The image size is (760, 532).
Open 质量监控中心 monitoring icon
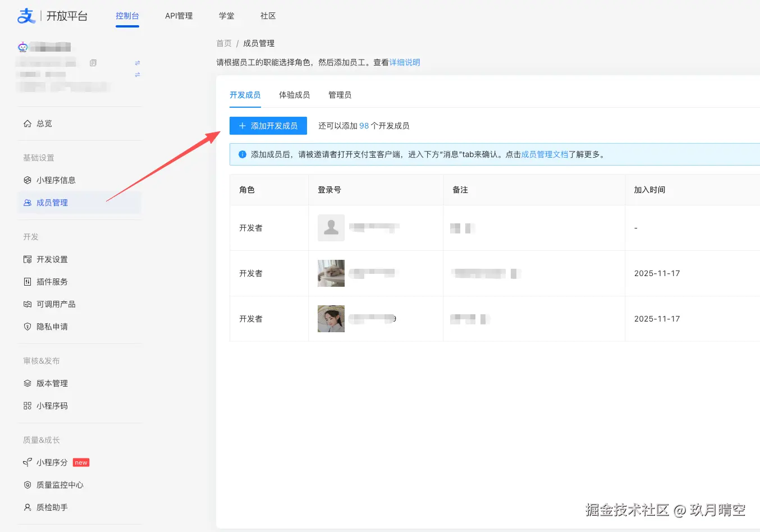click(x=27, y=484)
